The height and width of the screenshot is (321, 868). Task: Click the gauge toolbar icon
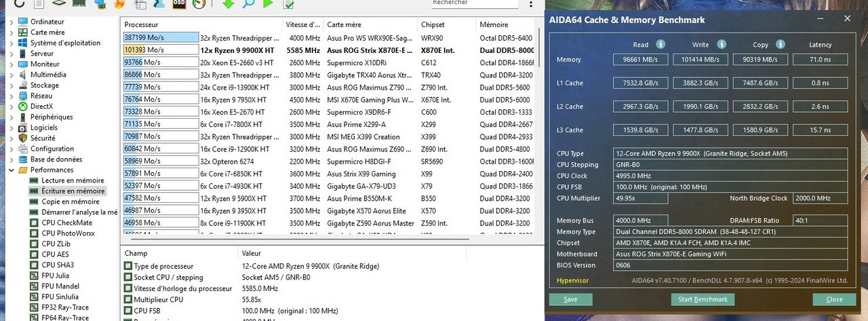coord(199,4)
